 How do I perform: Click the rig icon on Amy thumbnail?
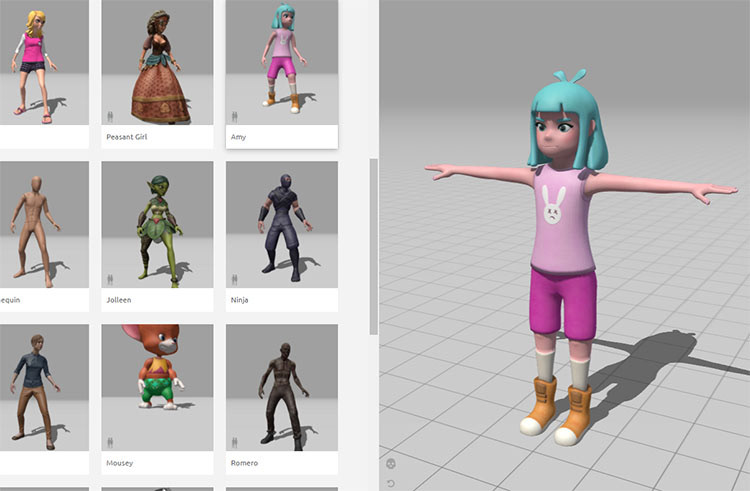234,116
